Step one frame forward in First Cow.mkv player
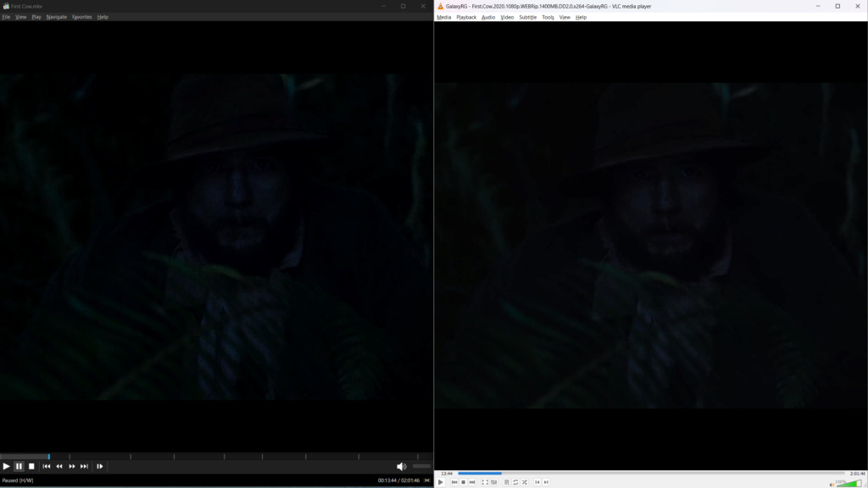The width and height of the screenshot is (868, 488). pyautogui.click(x=100, y=467)
